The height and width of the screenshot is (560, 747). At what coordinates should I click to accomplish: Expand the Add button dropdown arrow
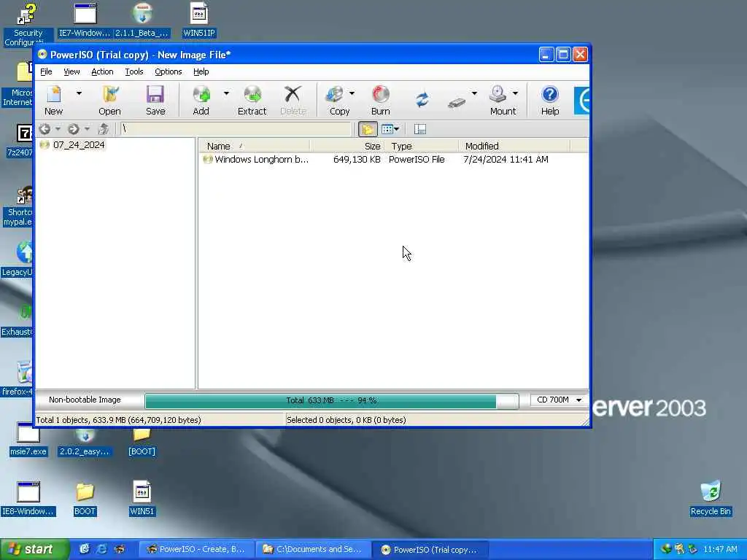(x=226, y=94)
